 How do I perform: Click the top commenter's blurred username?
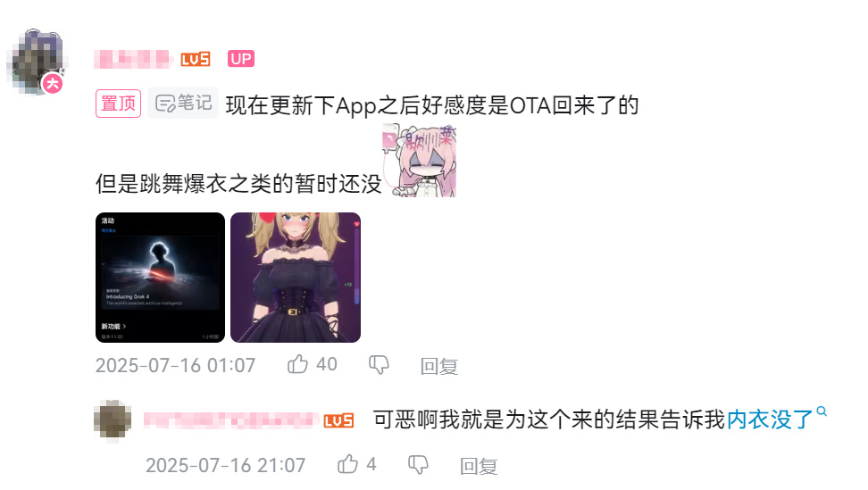click(133, 59)
